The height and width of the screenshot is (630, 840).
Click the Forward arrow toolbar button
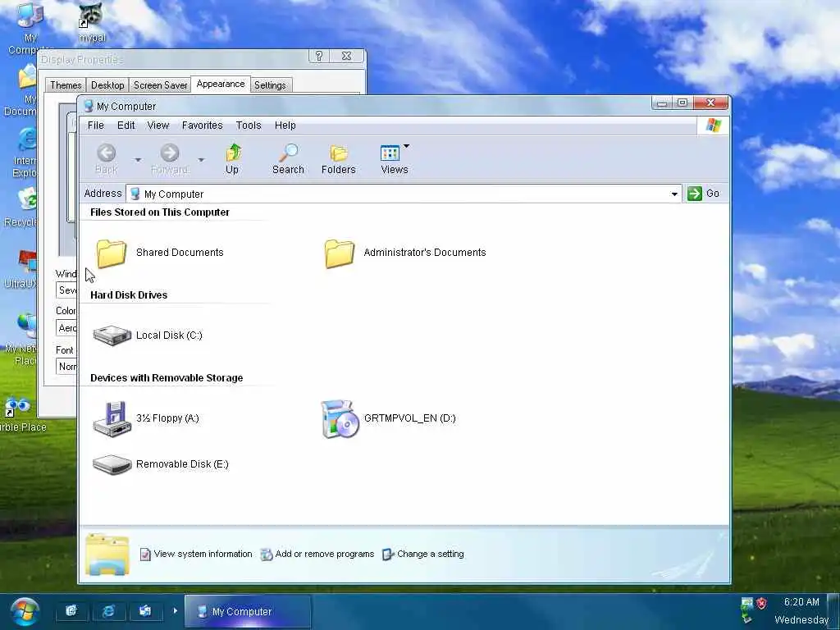pyautogui.click(x=170, y=158)
